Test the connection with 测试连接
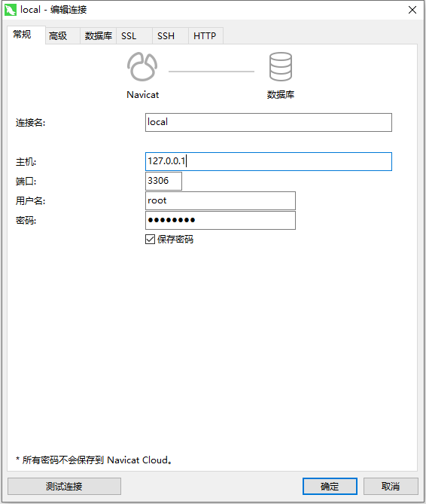 (x=64, y=486)
